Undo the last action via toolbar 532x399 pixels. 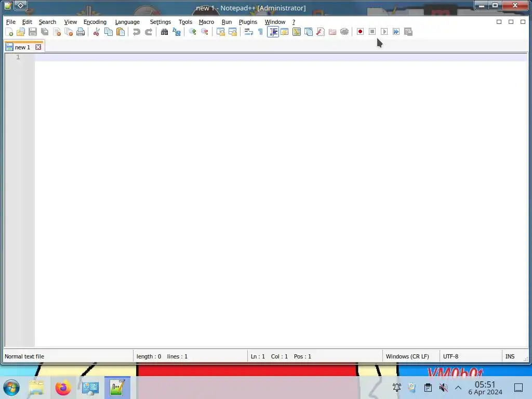137,32
